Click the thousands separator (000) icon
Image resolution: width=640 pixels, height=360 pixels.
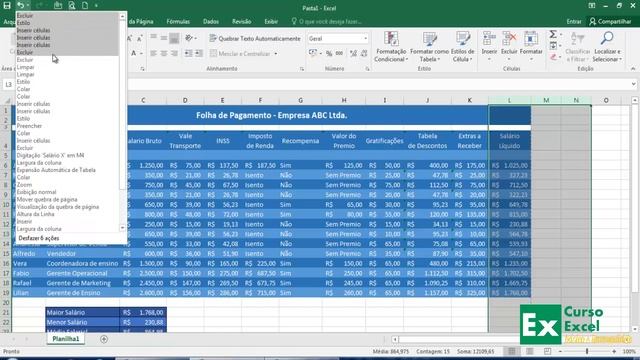coord(339,53)
